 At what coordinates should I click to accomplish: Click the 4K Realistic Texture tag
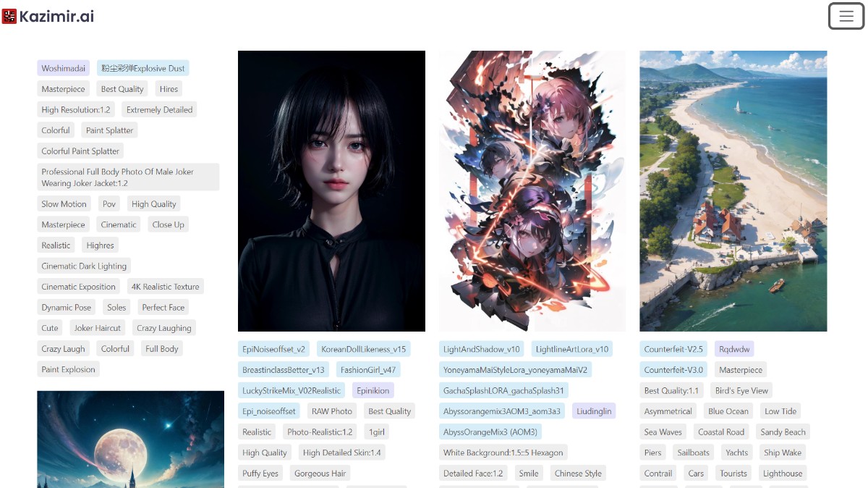pyautogui.click(x=166, y=287)
